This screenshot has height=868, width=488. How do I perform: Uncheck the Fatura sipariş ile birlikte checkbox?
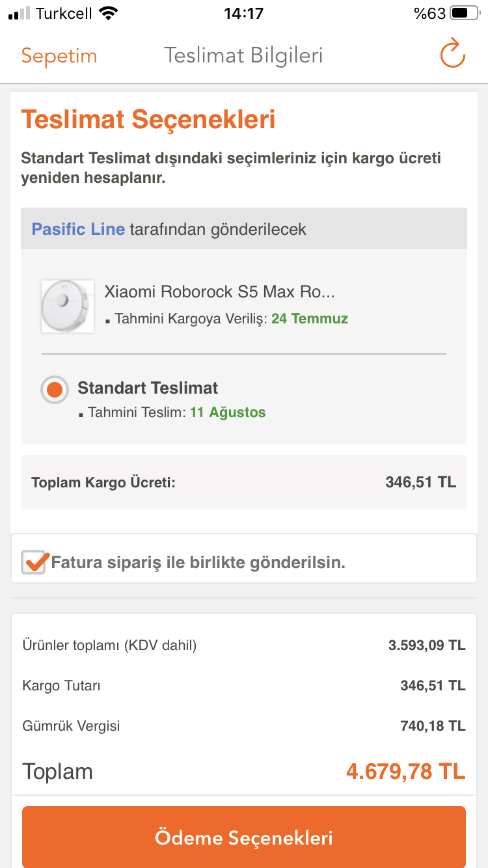(34, 561)
